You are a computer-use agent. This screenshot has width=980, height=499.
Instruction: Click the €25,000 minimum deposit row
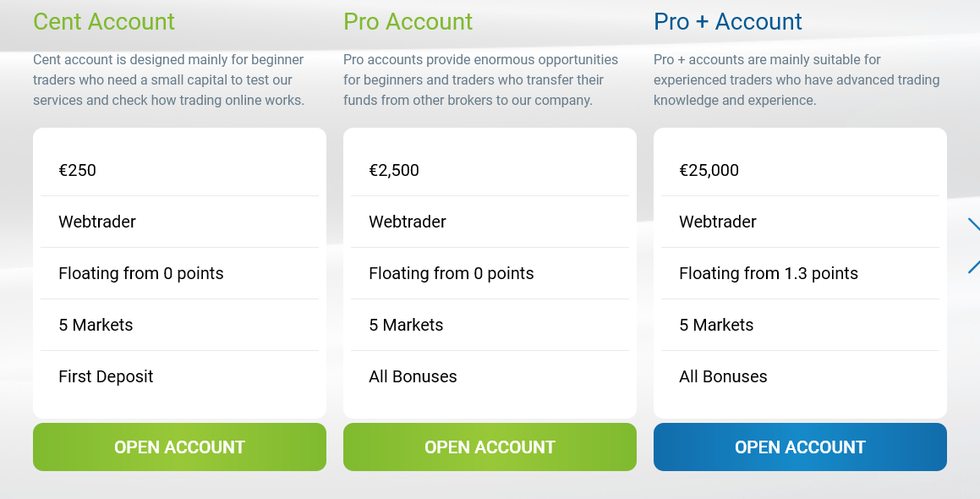(800, 170)
